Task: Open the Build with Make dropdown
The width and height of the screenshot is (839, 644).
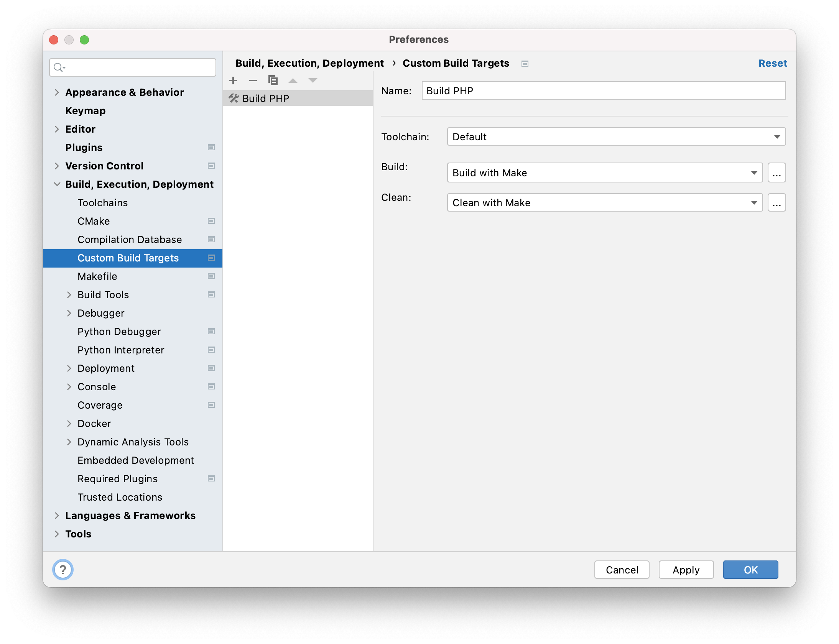Action: 604,173
